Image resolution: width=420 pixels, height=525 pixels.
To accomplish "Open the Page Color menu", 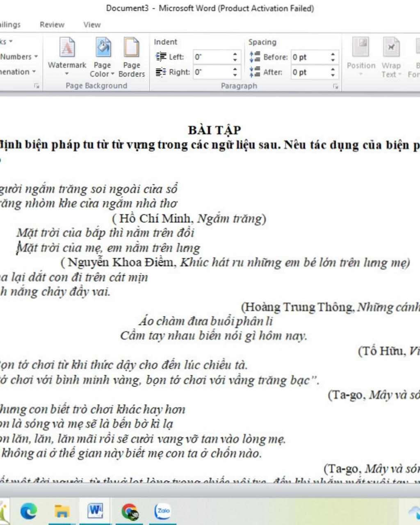I will click(102, 57).
